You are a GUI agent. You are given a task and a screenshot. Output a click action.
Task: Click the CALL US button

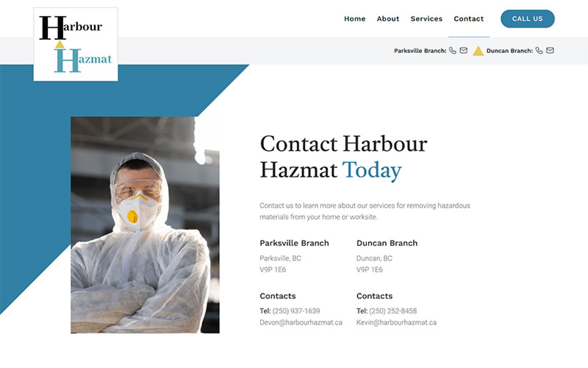(527, 19)
